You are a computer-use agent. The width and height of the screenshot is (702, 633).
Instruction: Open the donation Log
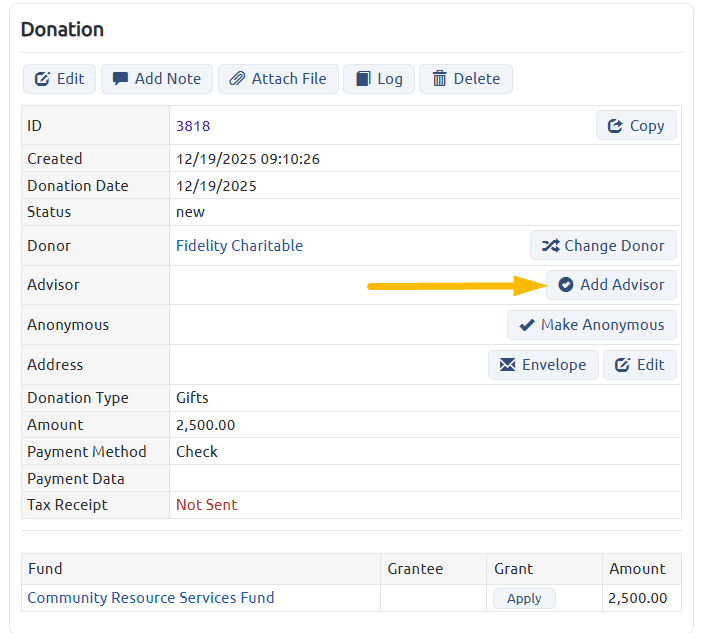click(379, 79)
